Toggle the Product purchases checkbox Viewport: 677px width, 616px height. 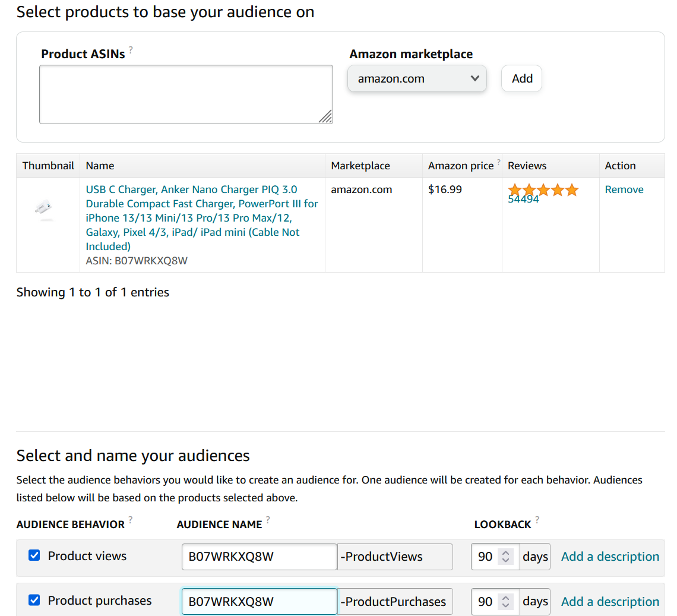point(34,601)
